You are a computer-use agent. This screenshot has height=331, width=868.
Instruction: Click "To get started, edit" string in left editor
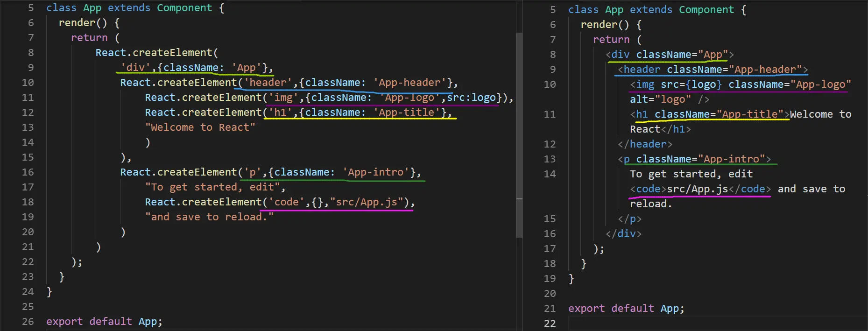point(212,187)
